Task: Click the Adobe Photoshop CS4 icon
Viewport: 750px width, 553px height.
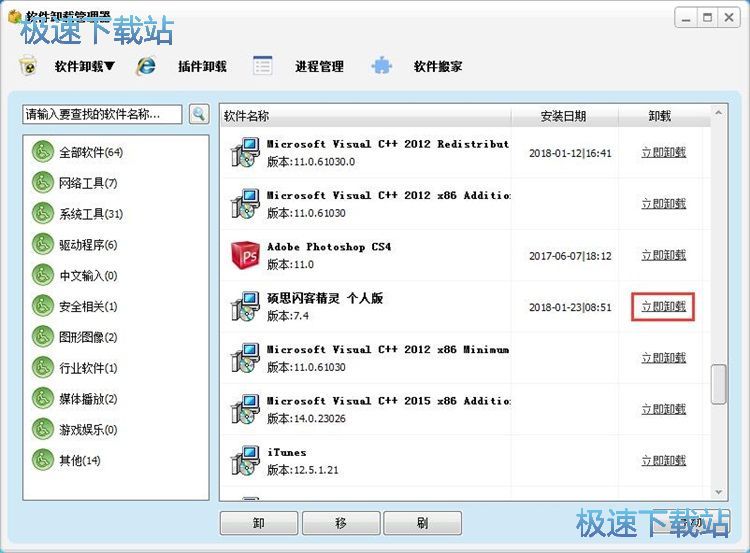Action: click(x=245, y=255)
